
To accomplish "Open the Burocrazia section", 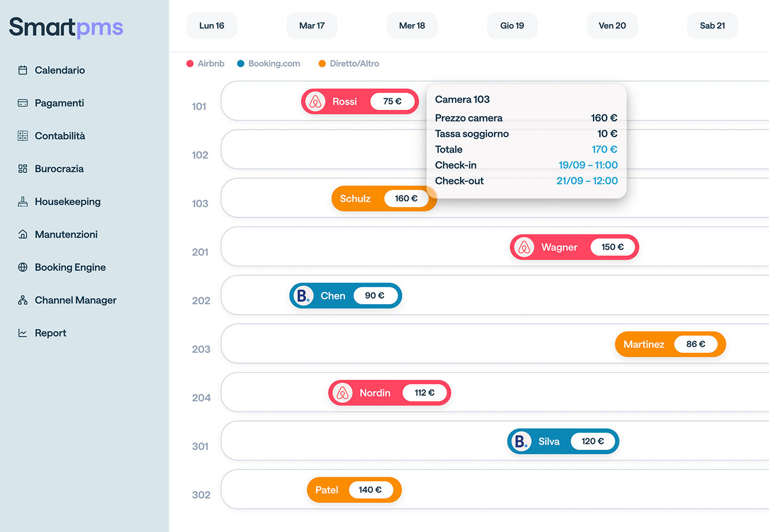I will (x=59, y=169).
